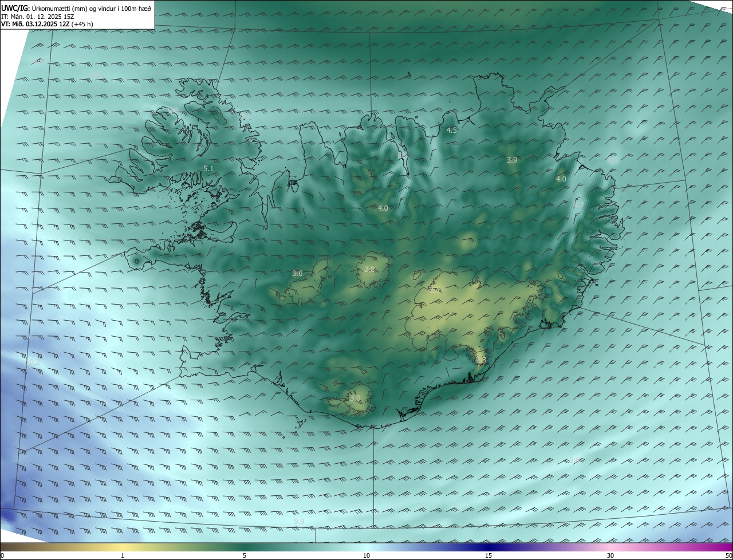Screen dimensions: 733x560
Task: Click the "UWC/IG: Úrkomumætti (mm)" title line
Action: [76, 8]
